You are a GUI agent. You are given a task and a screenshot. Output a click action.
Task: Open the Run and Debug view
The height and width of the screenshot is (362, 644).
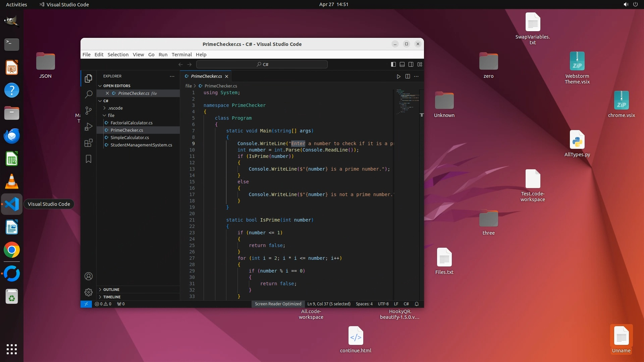[89, 127]
